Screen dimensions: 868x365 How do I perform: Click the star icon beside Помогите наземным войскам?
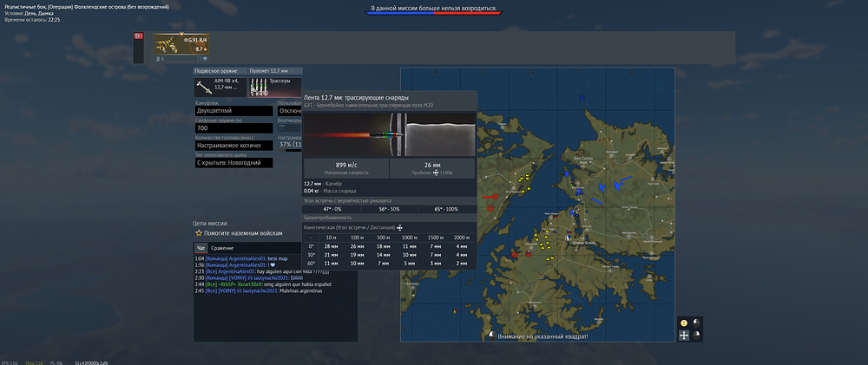point(198,233)
